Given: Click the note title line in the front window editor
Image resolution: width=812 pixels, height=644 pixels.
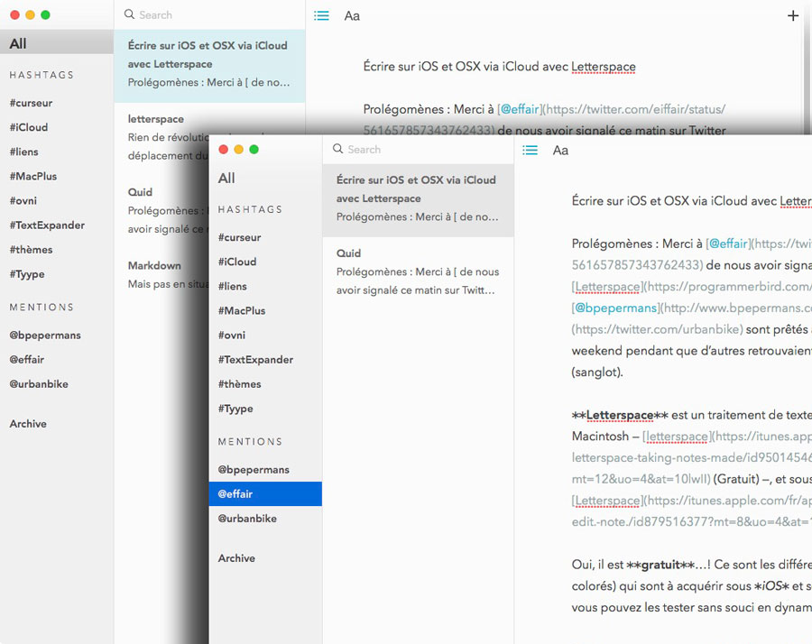Looking at the screenshot, I should click(x=691, y=201).
